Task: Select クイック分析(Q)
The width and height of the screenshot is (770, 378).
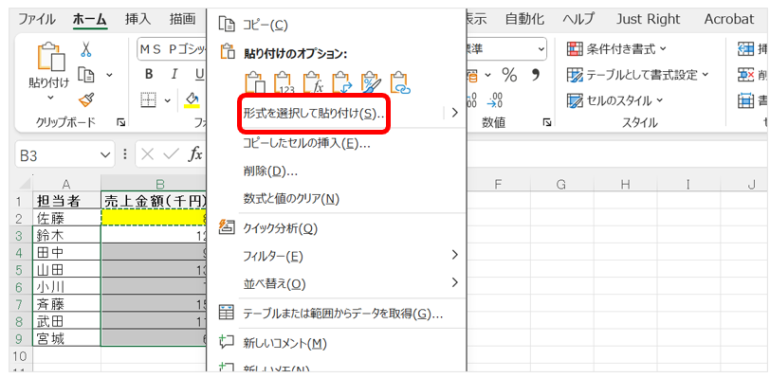Action: click(336, 228)
